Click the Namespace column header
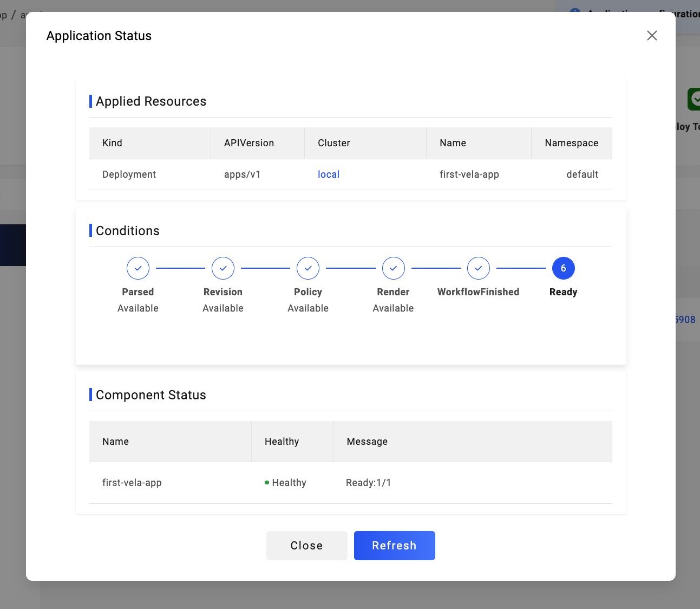 [x=571, y=143]
